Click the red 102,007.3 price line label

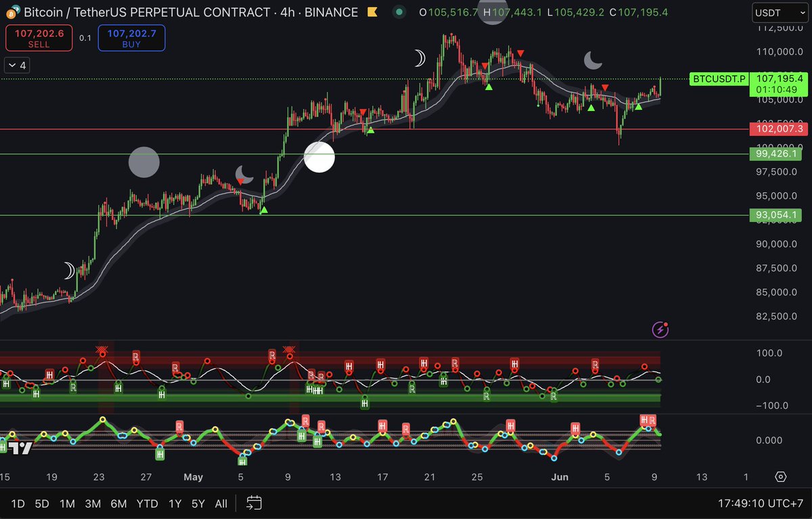778,129
